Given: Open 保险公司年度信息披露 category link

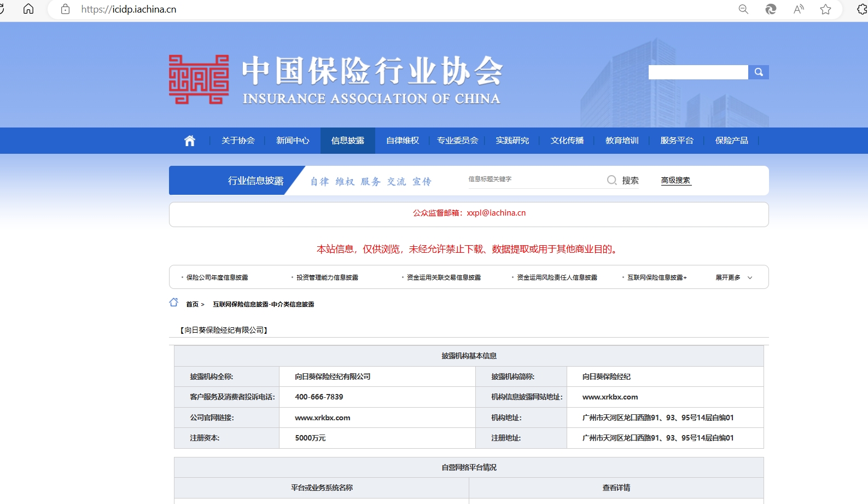Looking at the screenshot, I should click(x=217, y=277).
